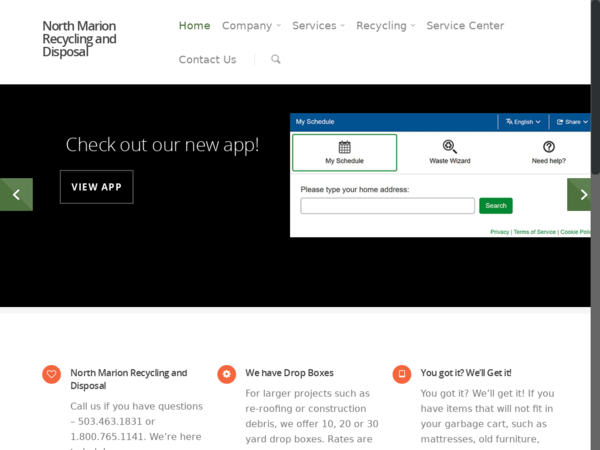Open the Privacy link
Image resolution: width=600 pixels, height=450 pixels.
(500, 232)
